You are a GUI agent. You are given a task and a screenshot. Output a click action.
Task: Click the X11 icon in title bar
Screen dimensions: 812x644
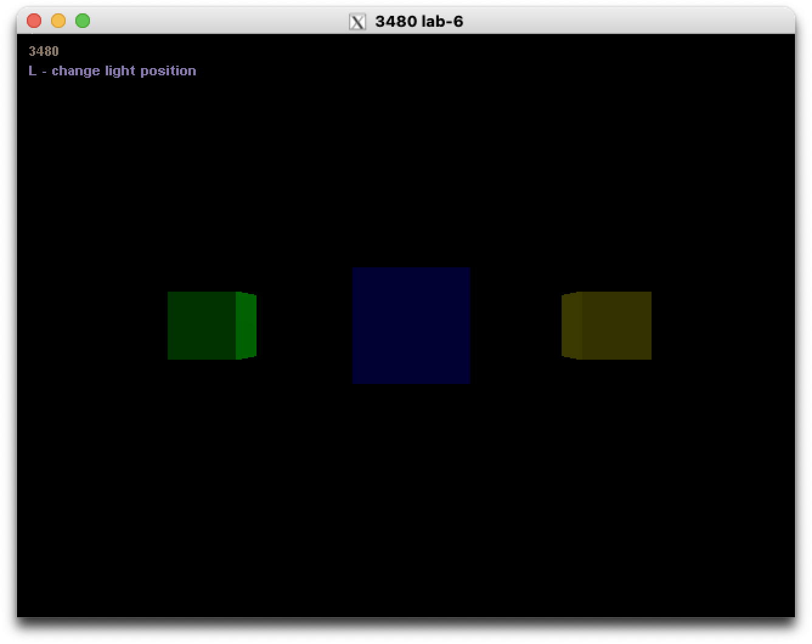[x=357, y=22]
